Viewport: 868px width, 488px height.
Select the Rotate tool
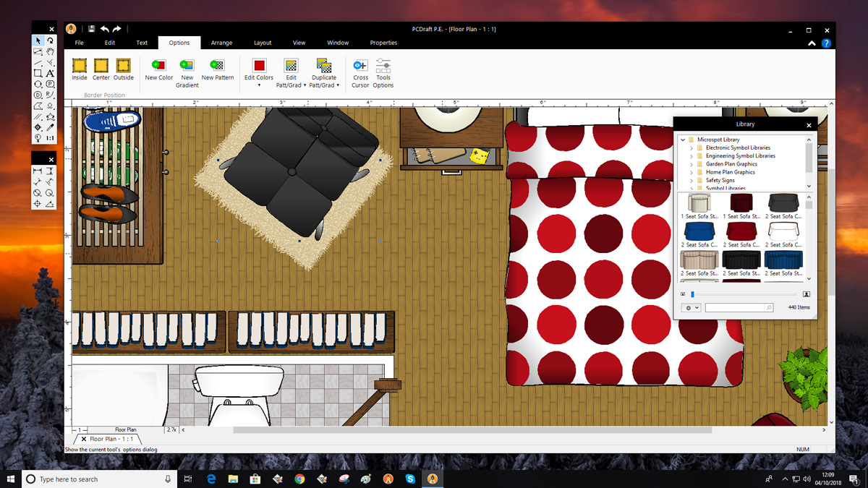[50, 41]
